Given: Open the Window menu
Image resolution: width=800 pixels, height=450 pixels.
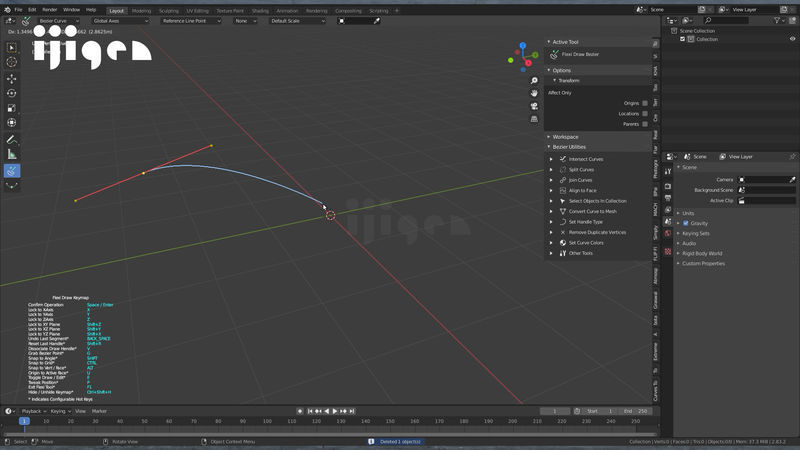Looking at the screenshot, I should 71,10.
